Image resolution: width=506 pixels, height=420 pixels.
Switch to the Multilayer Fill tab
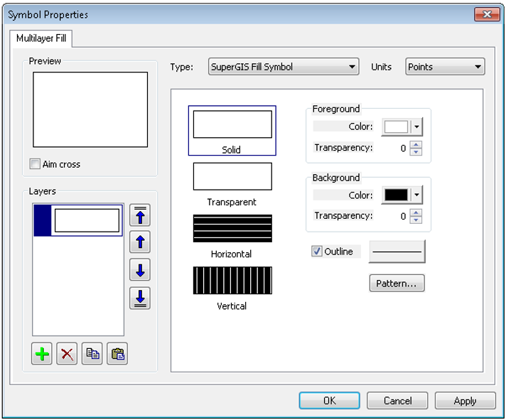(x=41, y=38)
